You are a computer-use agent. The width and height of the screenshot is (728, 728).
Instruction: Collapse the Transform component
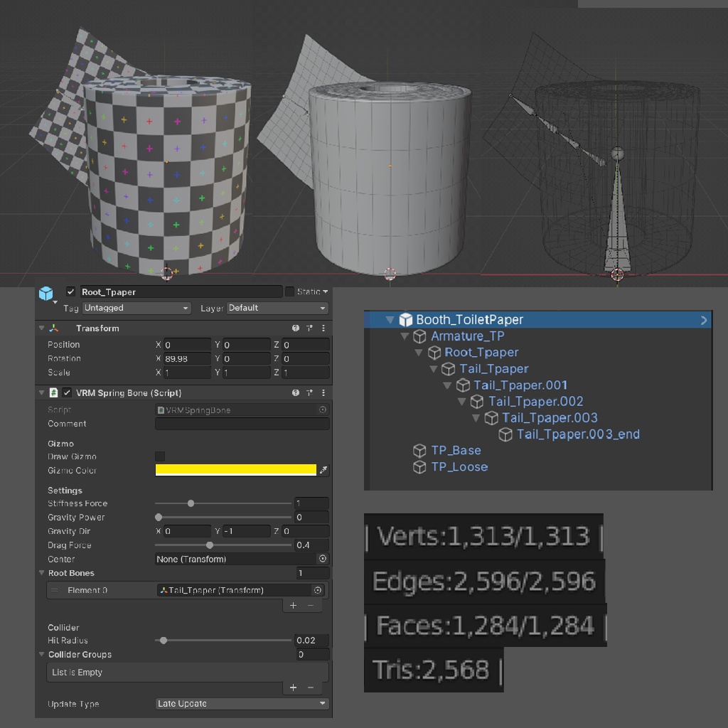(41, 328)
